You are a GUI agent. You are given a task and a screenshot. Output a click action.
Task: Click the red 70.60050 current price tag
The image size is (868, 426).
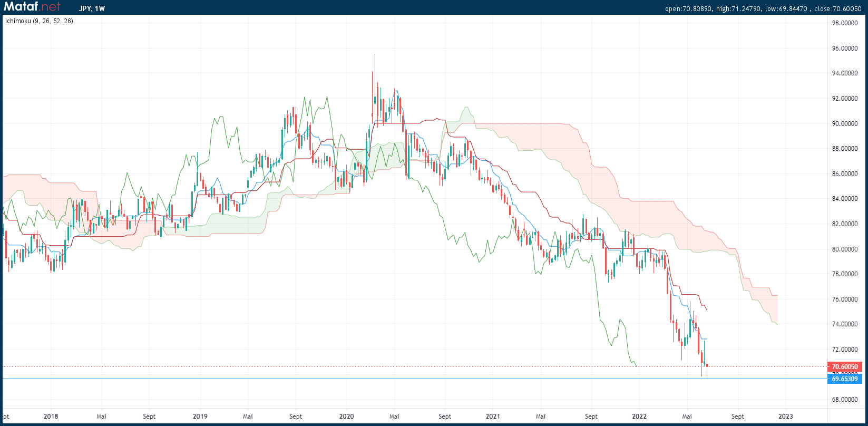pyautogui.click(x=845, y=367)
